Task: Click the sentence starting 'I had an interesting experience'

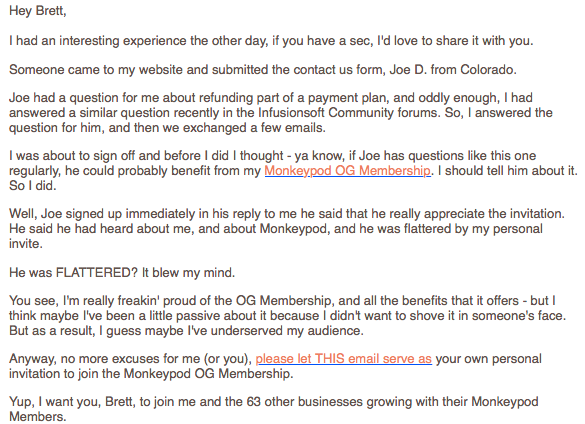Action: pos(271,40)
